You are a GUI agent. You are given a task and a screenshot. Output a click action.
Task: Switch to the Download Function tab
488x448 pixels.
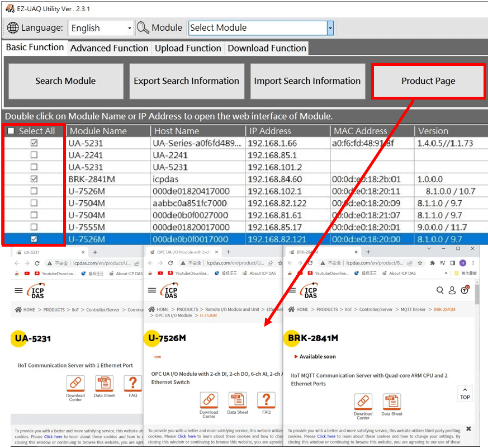[267, 48]
